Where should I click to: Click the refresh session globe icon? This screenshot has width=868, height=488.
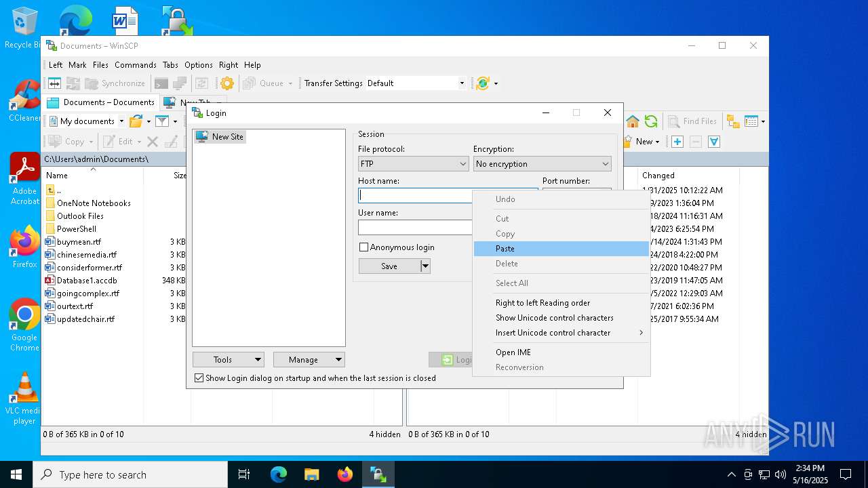[x=483, y=83]
